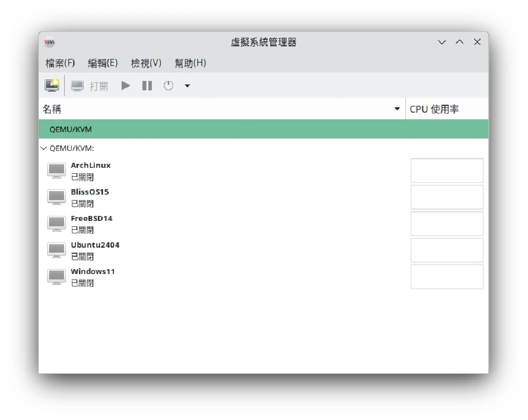
Task: Open the 檢視(V) menu
Action: pos(146,63)
